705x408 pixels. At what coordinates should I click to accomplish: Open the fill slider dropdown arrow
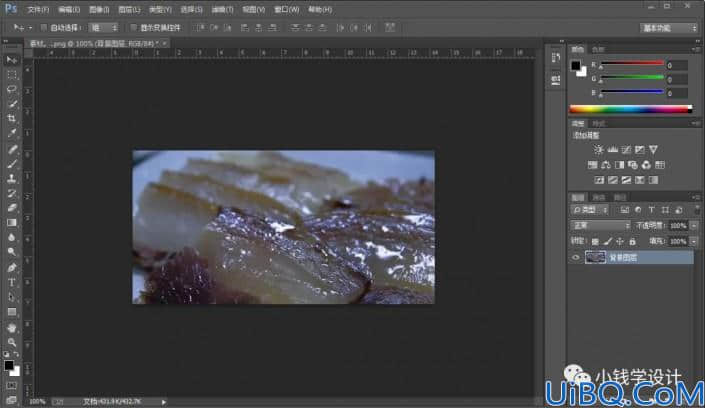pos(694,242)
